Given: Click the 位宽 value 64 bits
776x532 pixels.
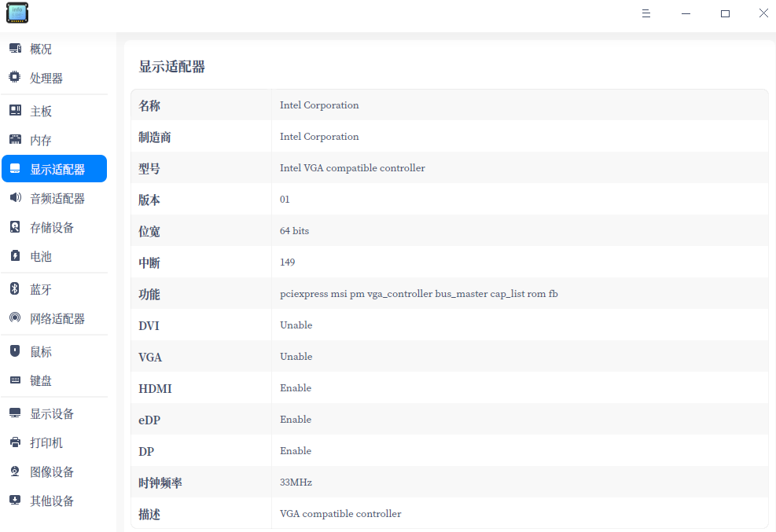Looking at the screenshot, I should coord(295,231).
